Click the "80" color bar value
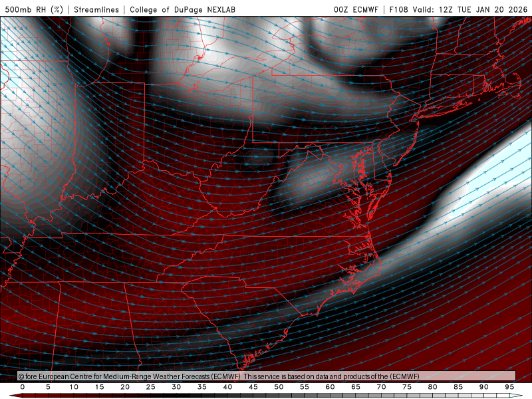 (433, 387)
